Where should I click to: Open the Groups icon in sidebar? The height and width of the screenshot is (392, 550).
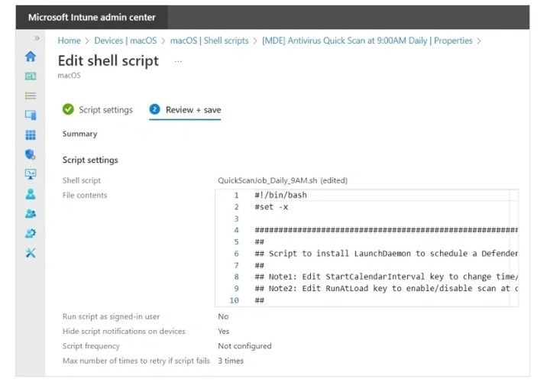pos(31,213)
